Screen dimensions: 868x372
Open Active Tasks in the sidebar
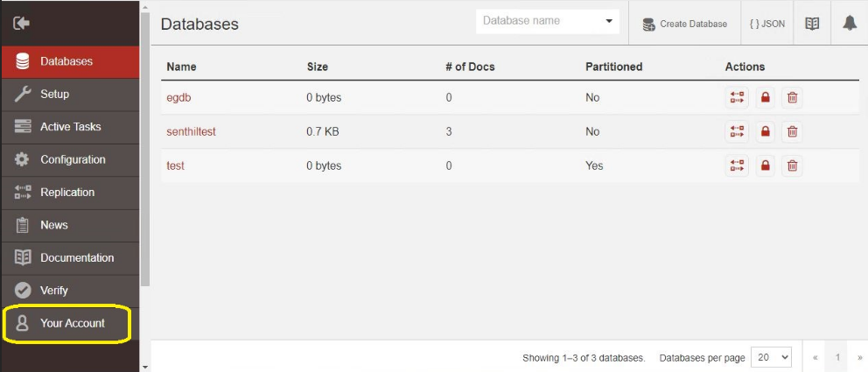70,127
